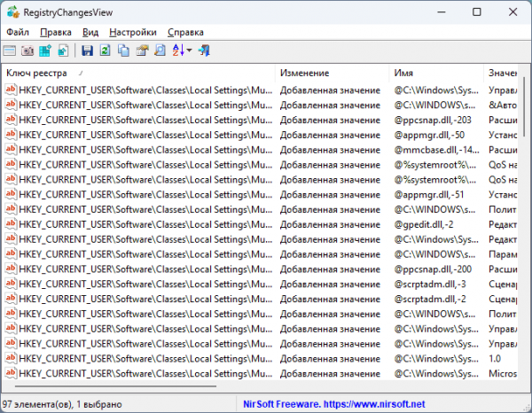Viewport: 532px width, 413px height.
Task: Click the Парам value cell
Action: click(503, 254)
